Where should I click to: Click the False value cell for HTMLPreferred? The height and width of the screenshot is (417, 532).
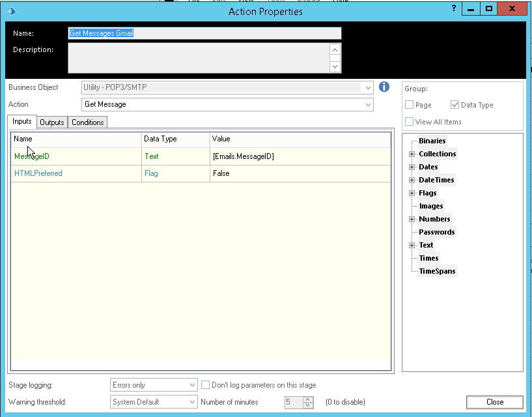[x=300, y=173]
